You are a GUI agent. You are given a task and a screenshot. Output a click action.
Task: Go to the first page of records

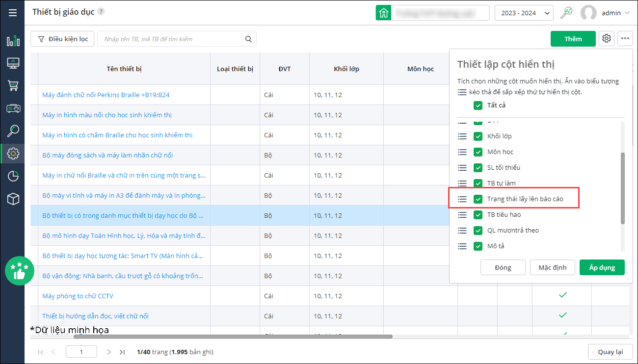click(x=41, y=352)
